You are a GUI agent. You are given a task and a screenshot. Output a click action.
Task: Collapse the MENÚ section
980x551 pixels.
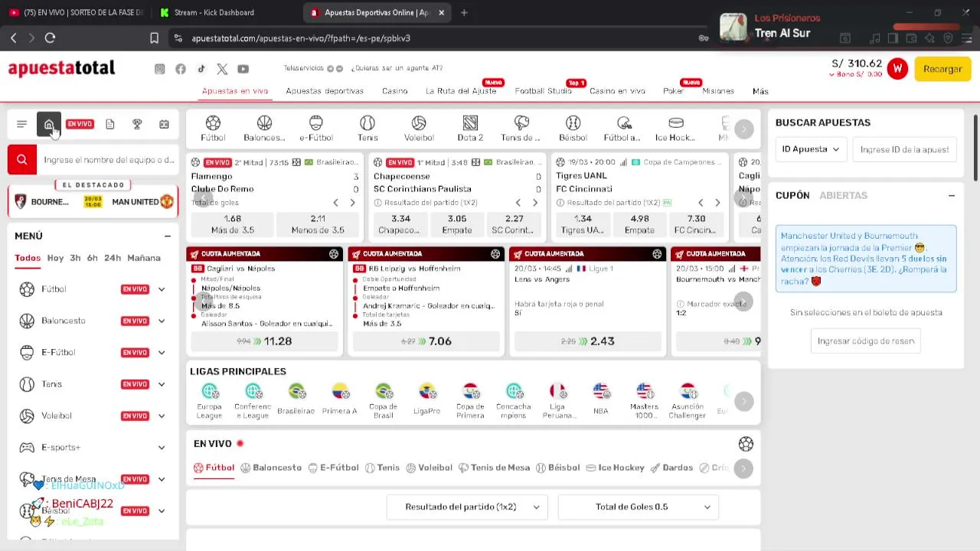[x=168, y=236]
